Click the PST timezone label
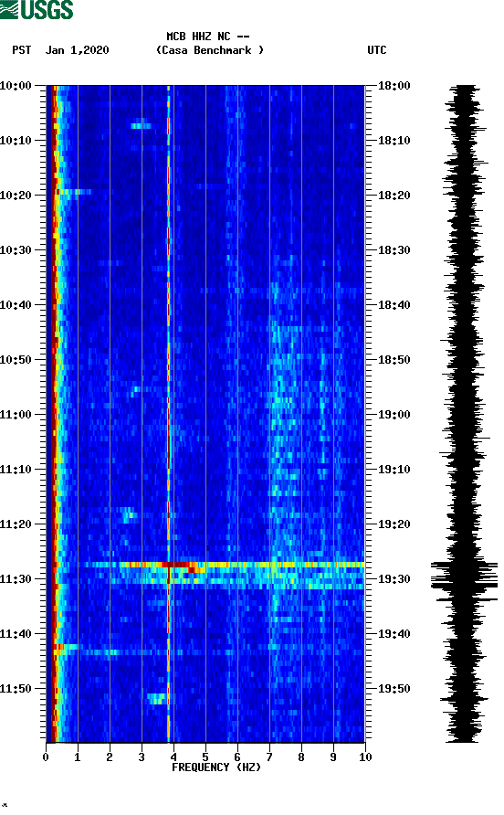 [x=21, y=50]
